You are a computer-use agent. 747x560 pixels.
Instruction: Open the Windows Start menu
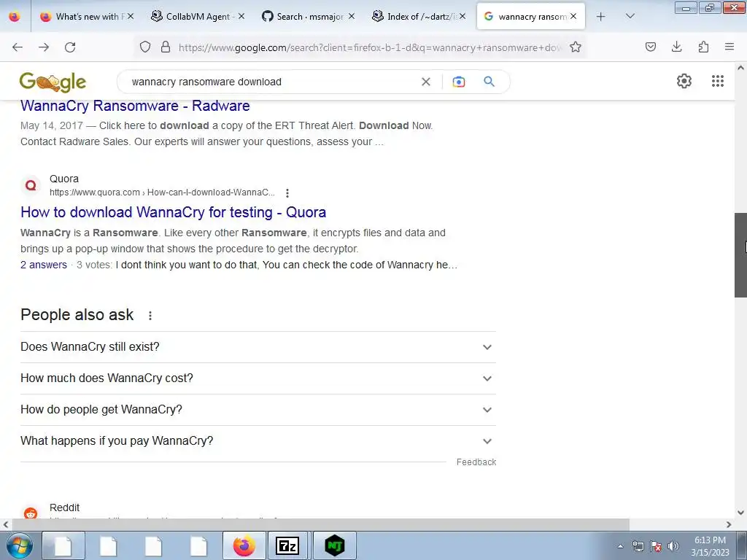coord(19,545)
